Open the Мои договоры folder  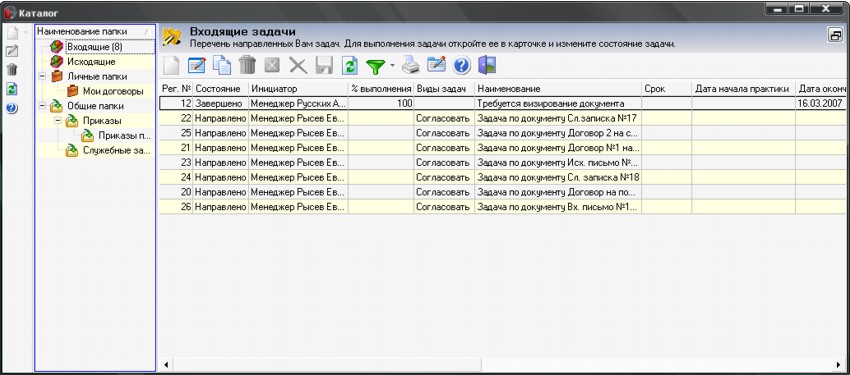pyautogui.click(x=113, y=91)
